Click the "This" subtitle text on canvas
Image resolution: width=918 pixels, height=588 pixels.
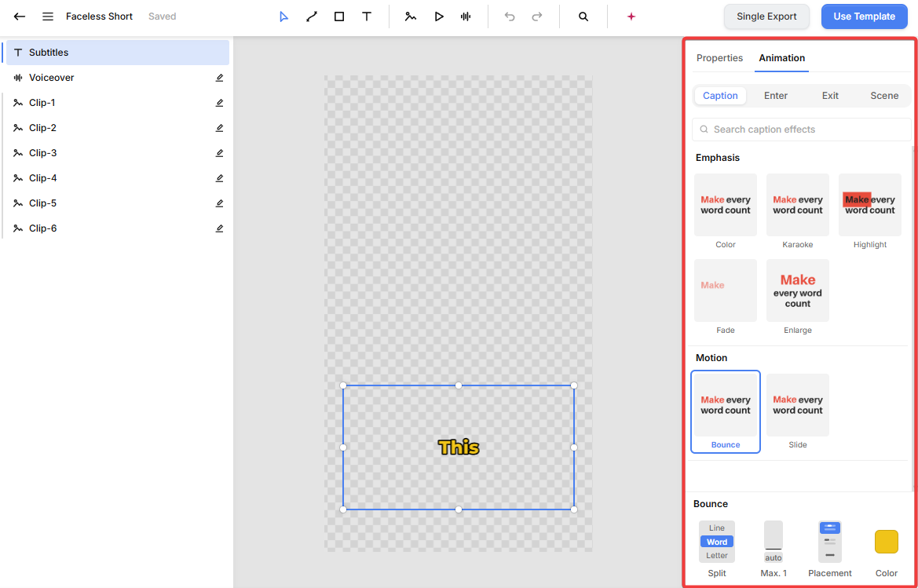[459, 447]
